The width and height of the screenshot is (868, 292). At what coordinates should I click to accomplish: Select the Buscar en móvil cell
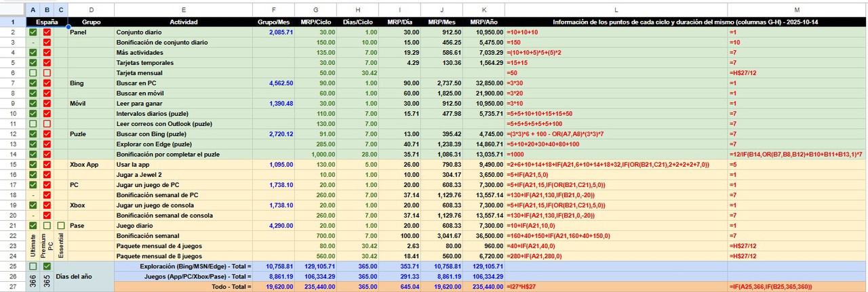(x=183, y=93)
